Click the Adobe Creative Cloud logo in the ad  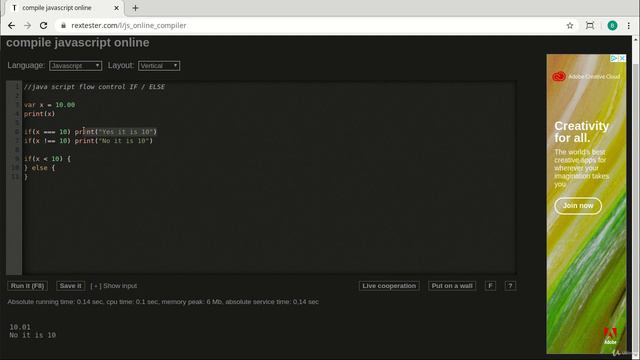[x=586, y=76]
